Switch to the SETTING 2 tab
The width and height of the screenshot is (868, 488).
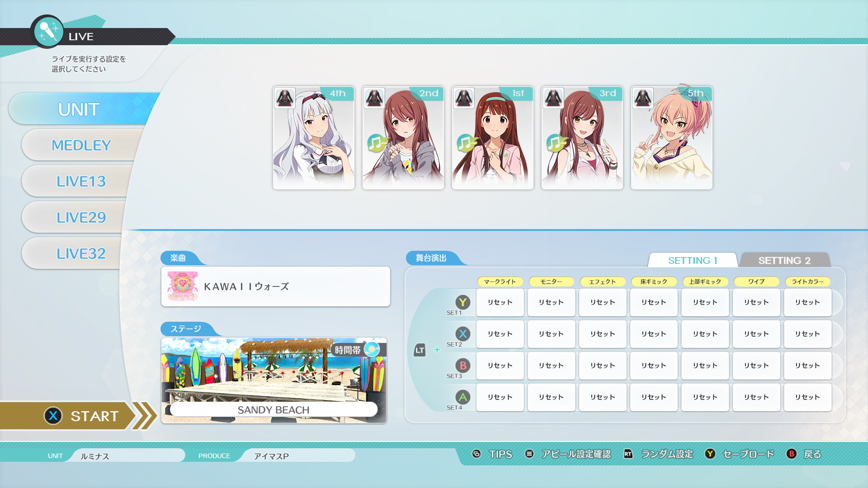[x=784, y=260]
